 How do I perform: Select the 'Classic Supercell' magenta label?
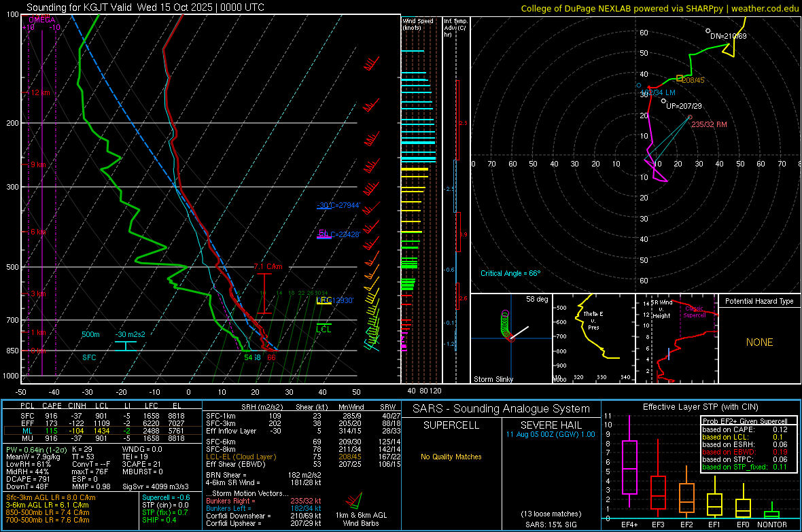click(x=695, y=312)
